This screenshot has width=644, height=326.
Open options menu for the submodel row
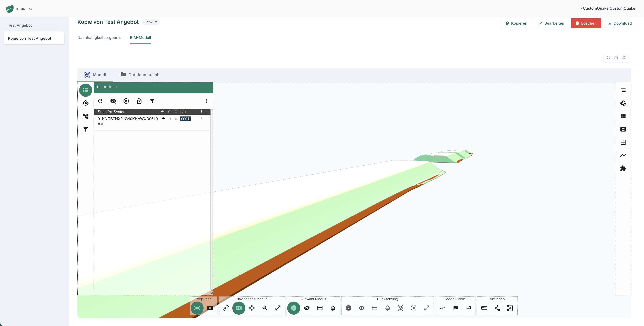202,119
